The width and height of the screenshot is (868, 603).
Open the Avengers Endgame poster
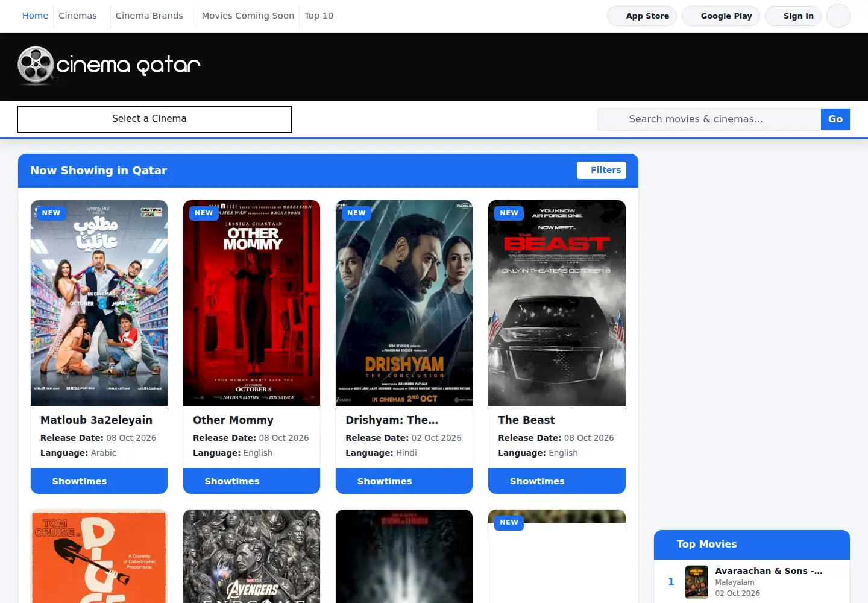[251, 556]
